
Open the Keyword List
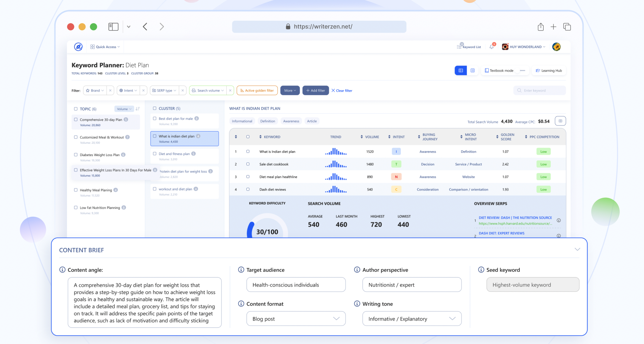tap(469, 47)
